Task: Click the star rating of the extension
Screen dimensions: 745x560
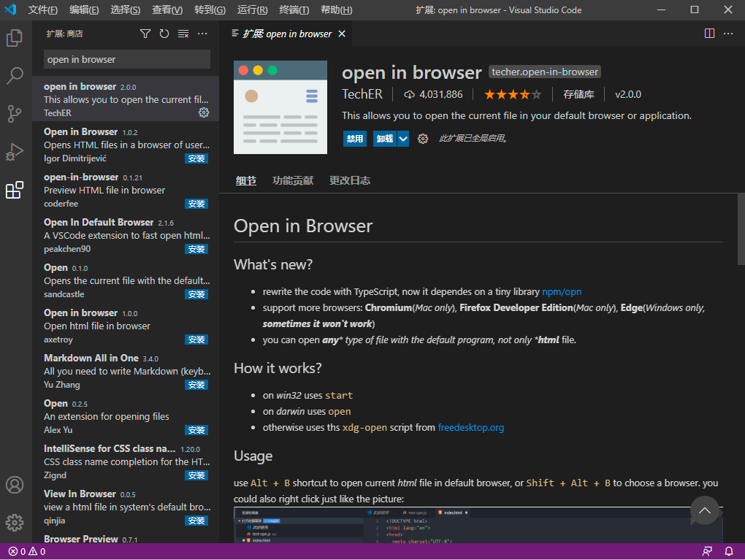Action: pos(513,94)
